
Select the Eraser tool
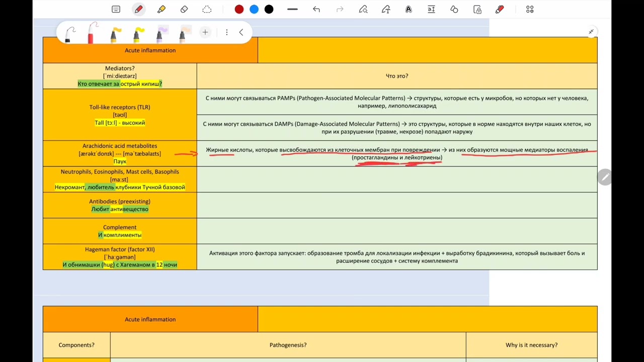(184, 10)
